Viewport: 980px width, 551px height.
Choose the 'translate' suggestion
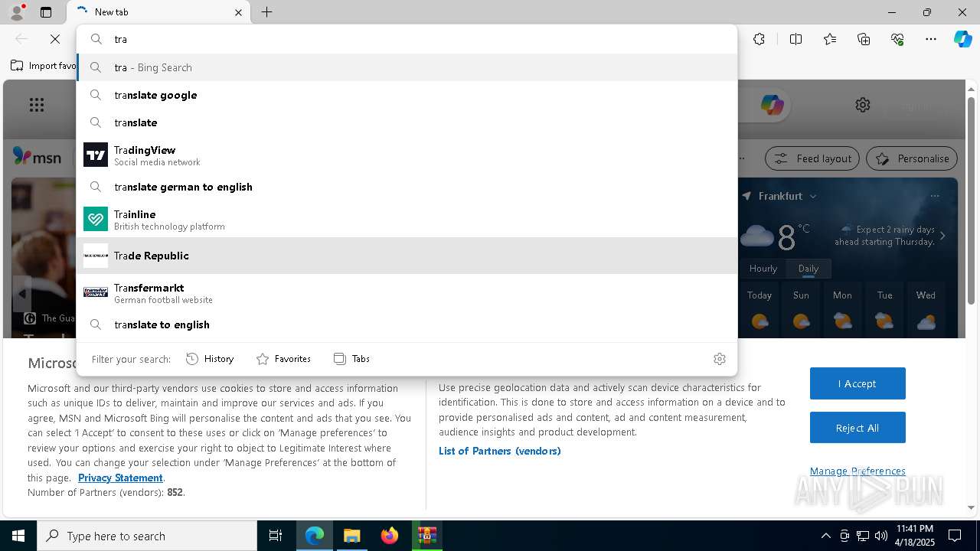tap(407, 122)
